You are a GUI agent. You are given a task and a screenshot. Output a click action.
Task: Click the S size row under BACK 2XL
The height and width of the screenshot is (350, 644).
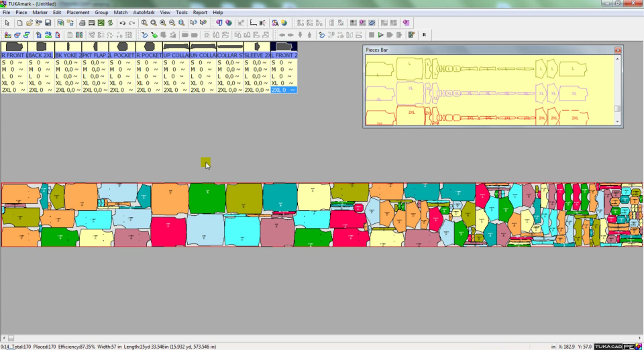coord(41,62)
